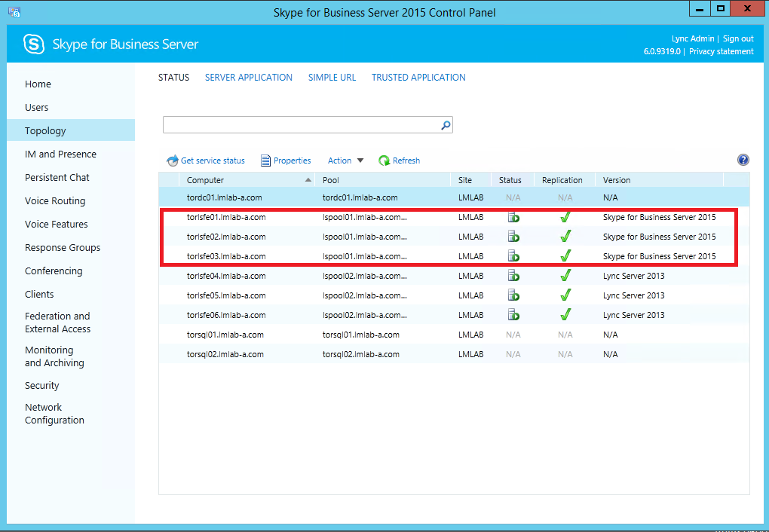The image size is (769, 532).
Task: Click the Get service status icon
Action: [173, 160]
